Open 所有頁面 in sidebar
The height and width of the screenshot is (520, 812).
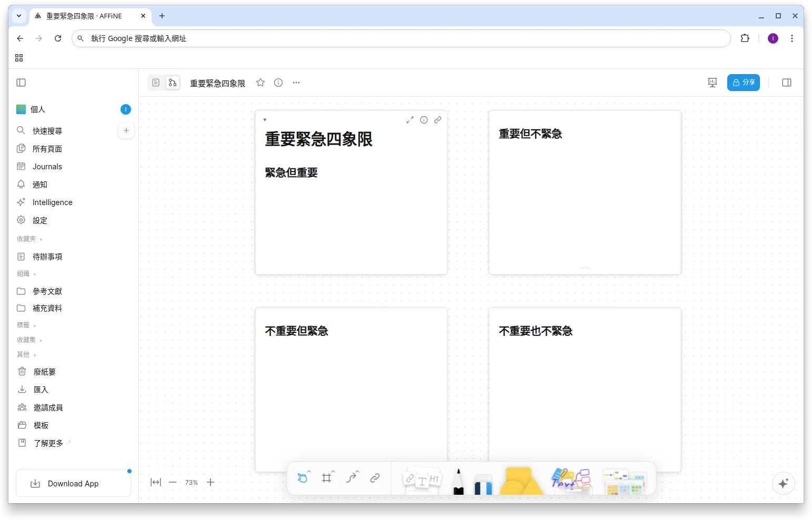click(47, 149)
